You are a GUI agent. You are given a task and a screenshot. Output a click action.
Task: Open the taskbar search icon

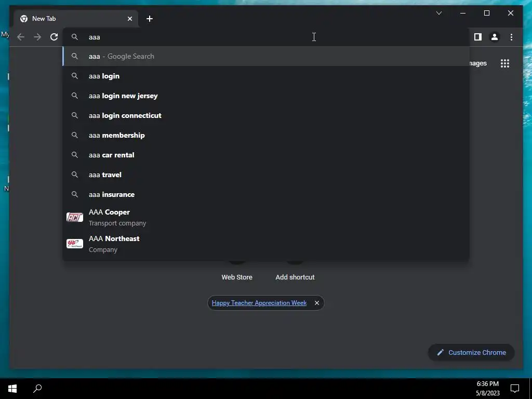[x=37, y=389]
